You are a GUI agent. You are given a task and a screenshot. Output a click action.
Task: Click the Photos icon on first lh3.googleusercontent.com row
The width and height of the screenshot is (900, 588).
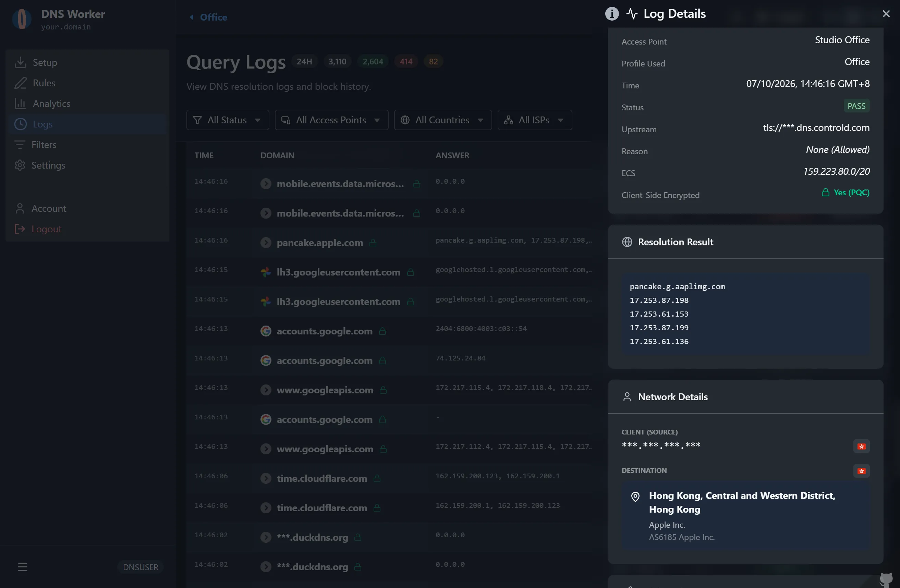[266, 272]
